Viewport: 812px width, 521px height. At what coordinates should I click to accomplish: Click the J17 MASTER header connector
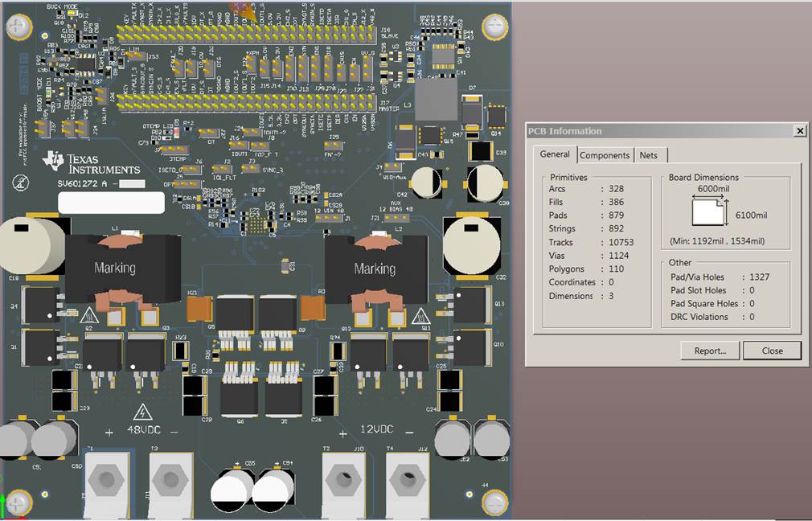click(x=247, y=101)
